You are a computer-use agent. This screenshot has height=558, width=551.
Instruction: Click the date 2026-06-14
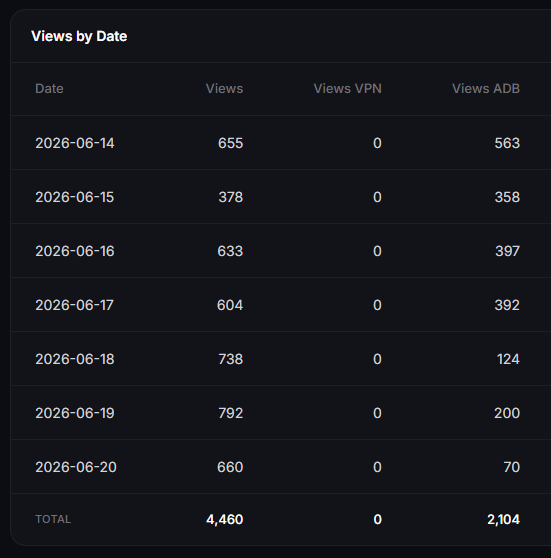pyautogui.click(x=75, y=143)
